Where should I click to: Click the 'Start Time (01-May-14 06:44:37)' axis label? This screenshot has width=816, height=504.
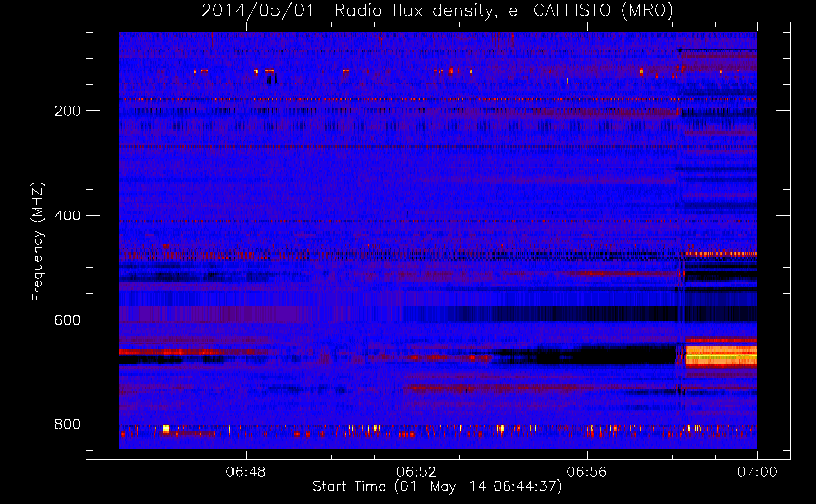coord(437,487)
